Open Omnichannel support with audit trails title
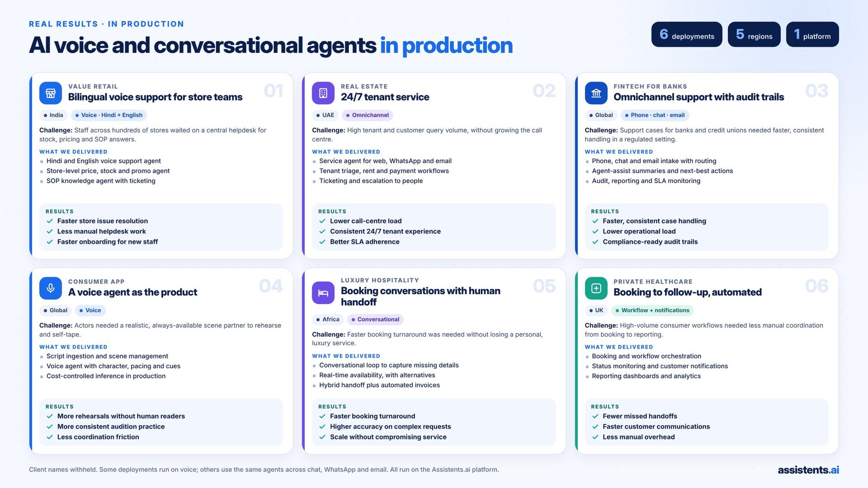Image resolution: width=868 pixels, height=488 pixels. tap(699, 97)
